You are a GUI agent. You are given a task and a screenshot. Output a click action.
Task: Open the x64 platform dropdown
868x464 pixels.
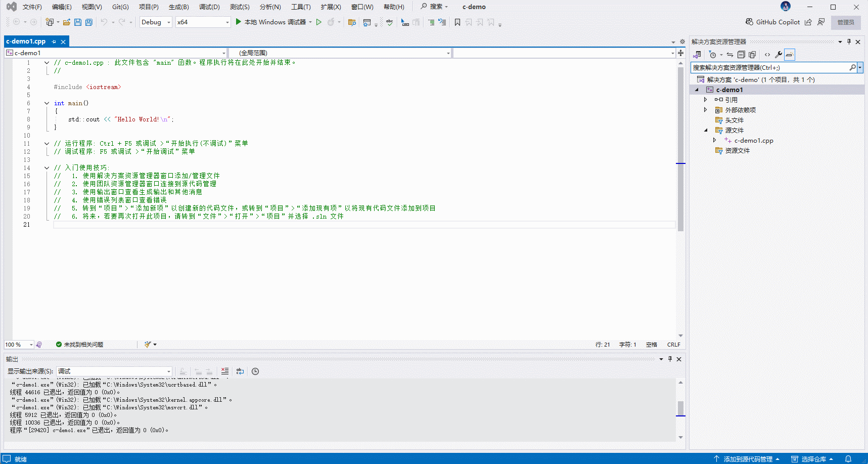203,22
